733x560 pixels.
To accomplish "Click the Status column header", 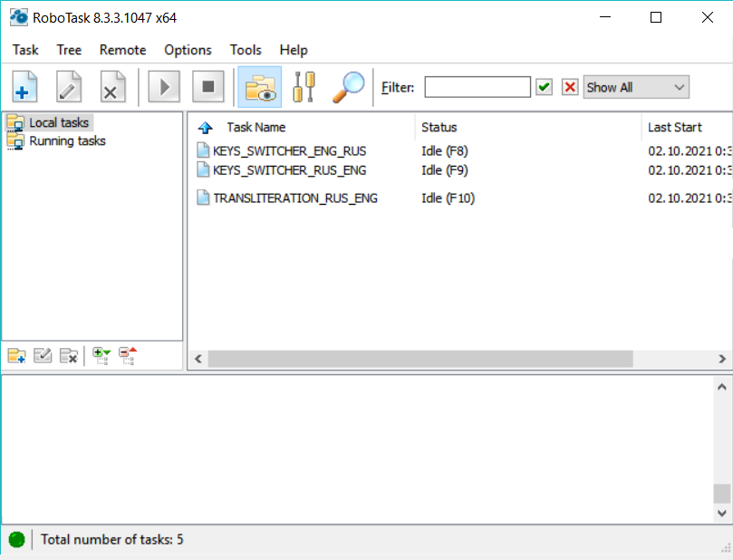I will [x=439, y=127].
